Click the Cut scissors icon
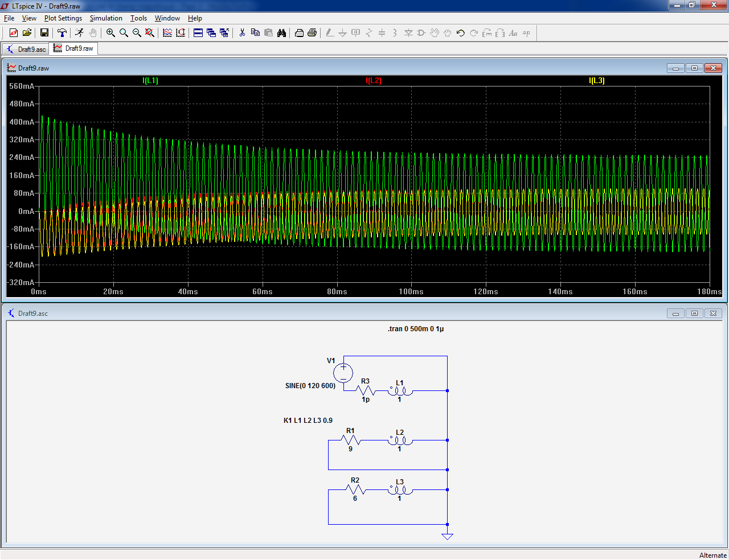Screen dimensions: 729x560 (x=242, y=33)
